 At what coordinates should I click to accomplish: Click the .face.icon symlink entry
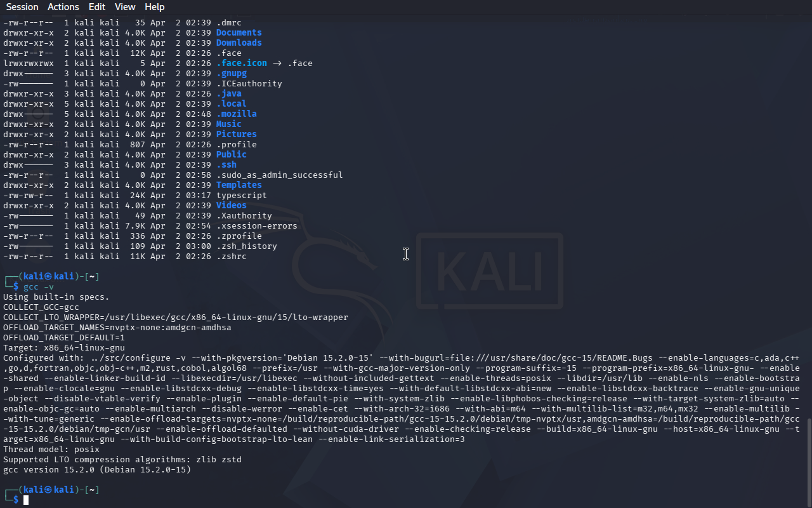(241, 63)
